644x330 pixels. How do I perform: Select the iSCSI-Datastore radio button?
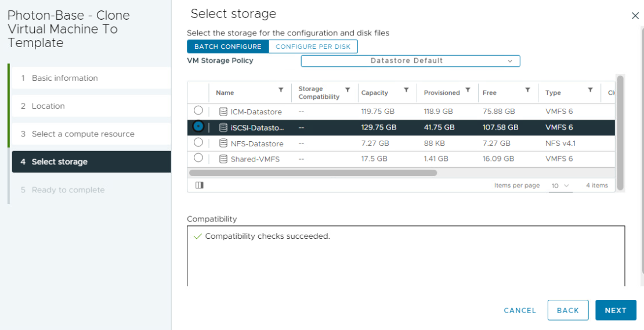(198, 126)
